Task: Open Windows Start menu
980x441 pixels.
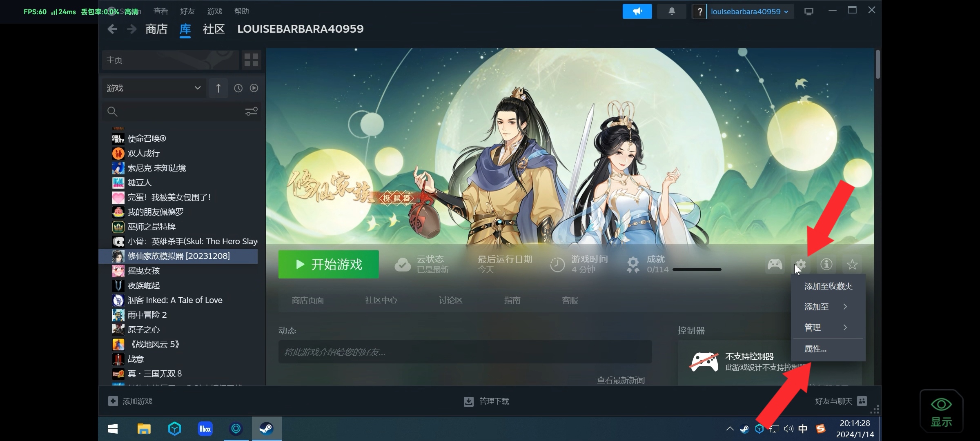Action: (113, 429)
